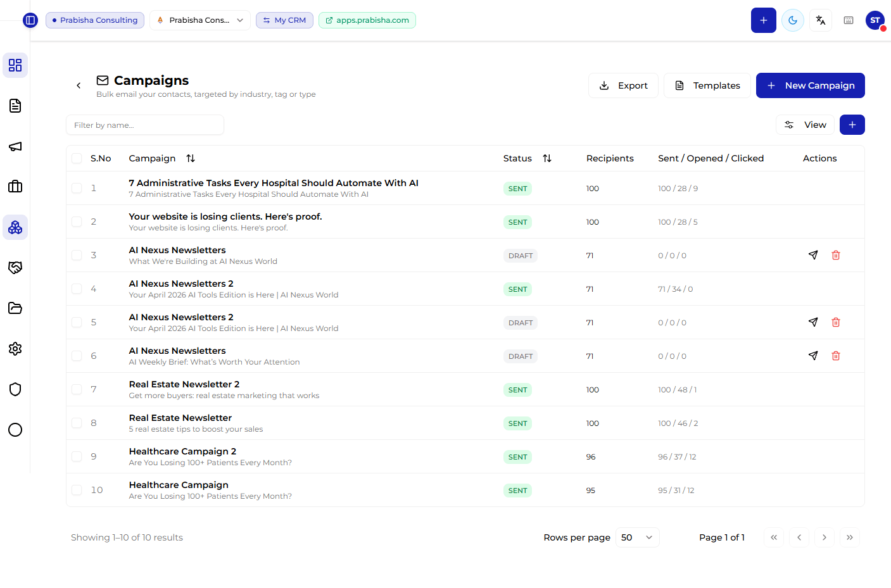Send the AI Nexus Newsletters 2 draft in row 5

813,322
